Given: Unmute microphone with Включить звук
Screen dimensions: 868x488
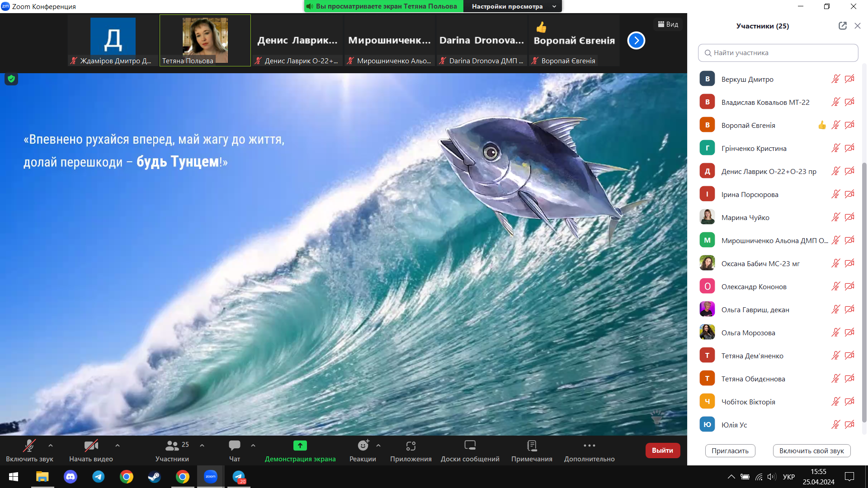Looking at the screenshot, I should click(29, 446).
